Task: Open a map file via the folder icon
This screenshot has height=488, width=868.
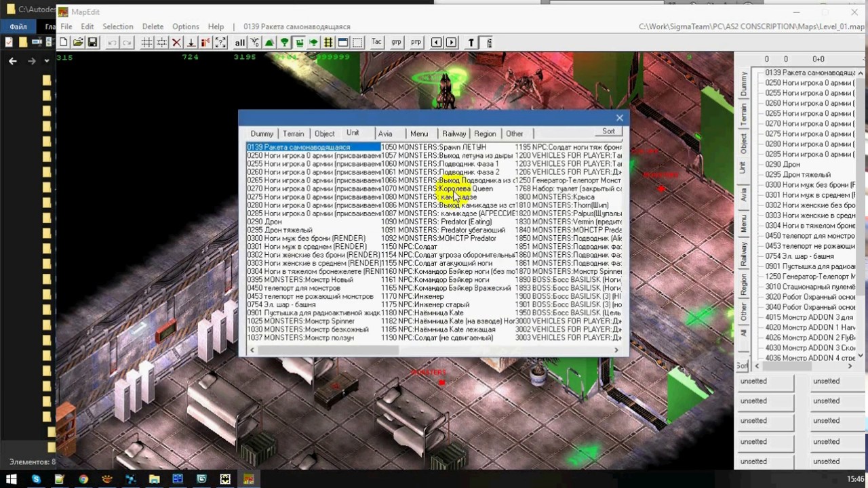Action: pos(78,43)
